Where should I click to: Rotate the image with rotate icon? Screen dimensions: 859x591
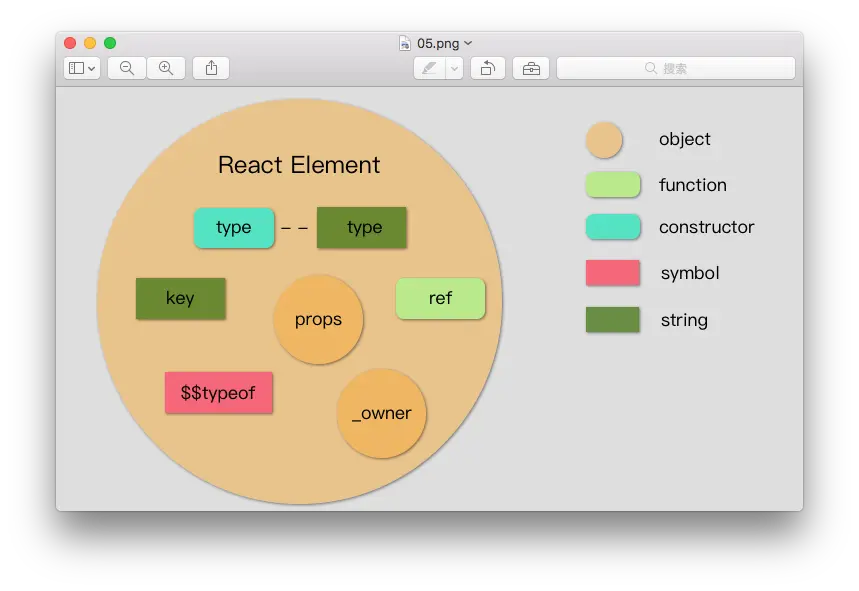tap(488, 68)
